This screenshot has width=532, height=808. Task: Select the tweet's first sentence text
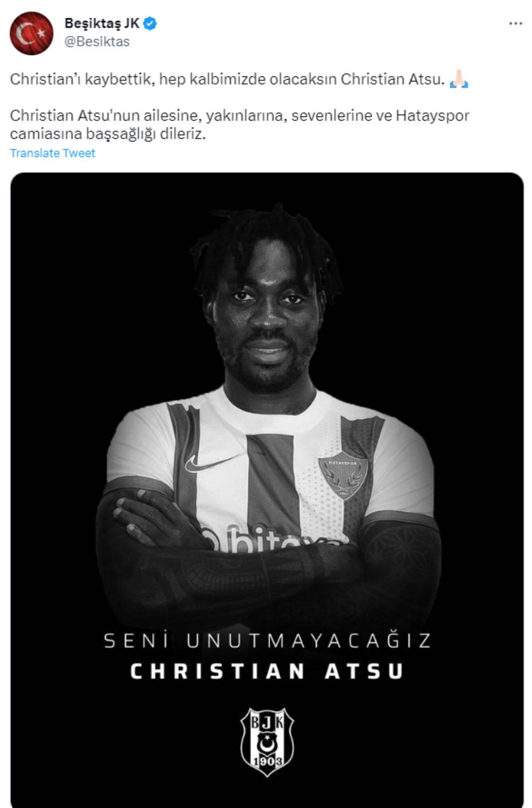pos(227,79)
